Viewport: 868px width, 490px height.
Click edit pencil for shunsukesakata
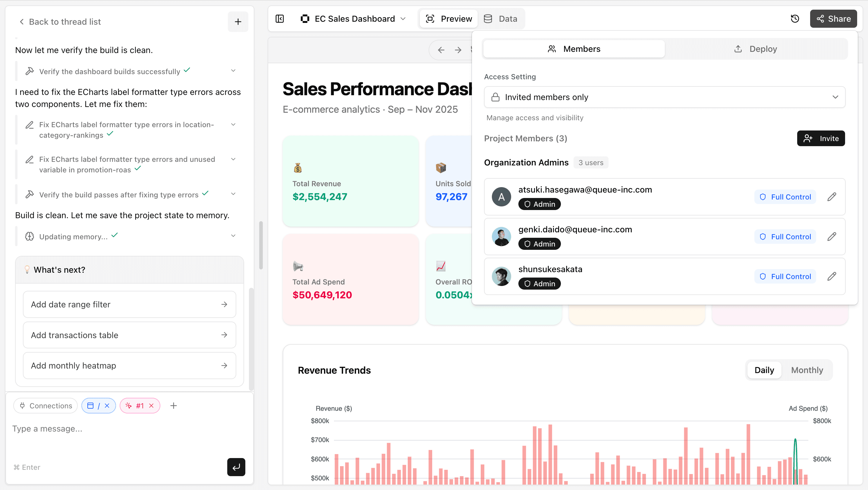point(831,276)
